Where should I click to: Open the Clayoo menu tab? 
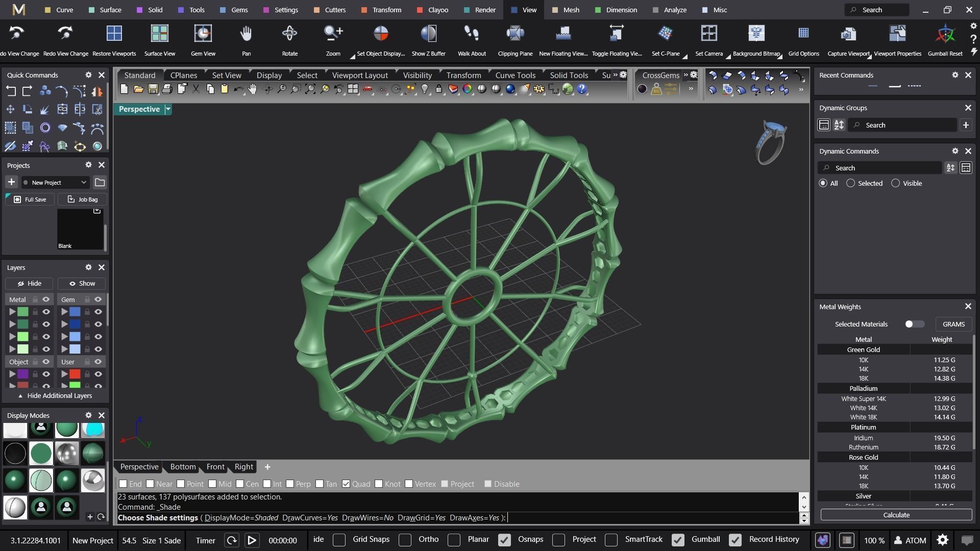[x=433, y=10]
